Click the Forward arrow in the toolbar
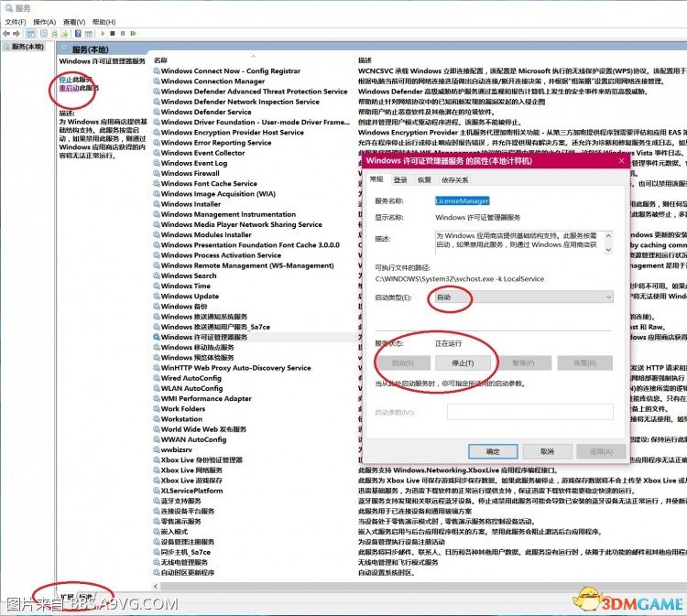 (x=16, y=33)
